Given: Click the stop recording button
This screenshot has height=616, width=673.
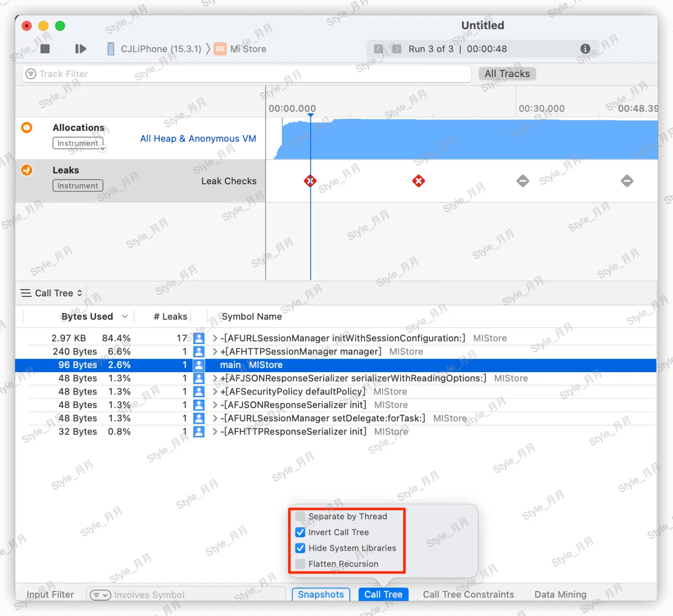Looking at the screenshot, I should pyautogui.click(x=45, y=49).
